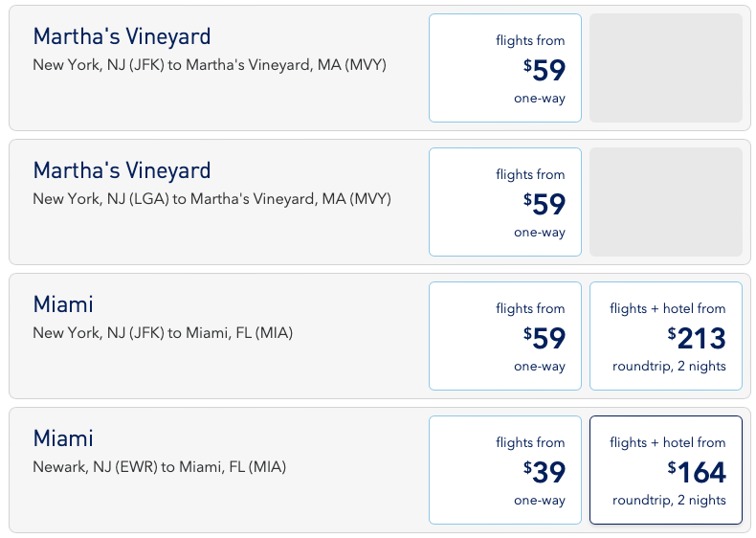756x538 pixels.
Task: Open $164 flights + hotel package from Newark
Action: click(666, 470)
